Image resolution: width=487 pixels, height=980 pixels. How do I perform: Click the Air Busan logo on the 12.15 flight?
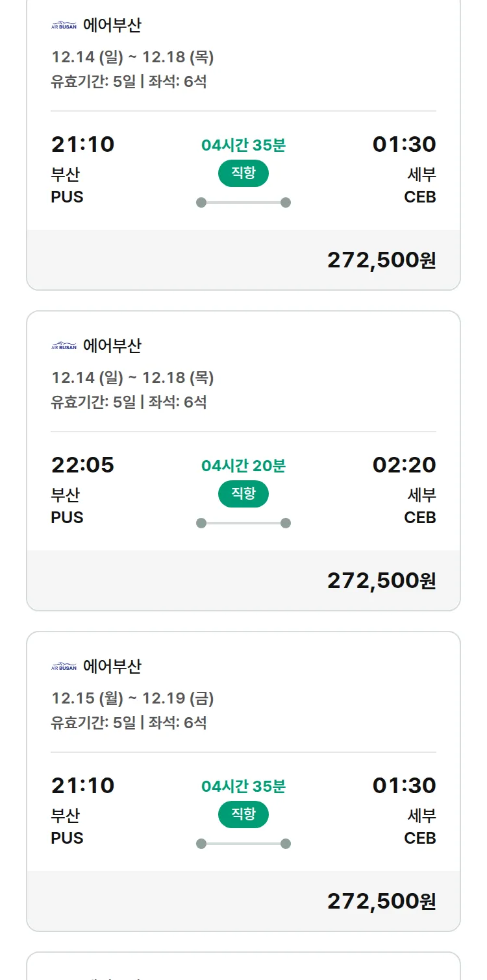[64, 667]
